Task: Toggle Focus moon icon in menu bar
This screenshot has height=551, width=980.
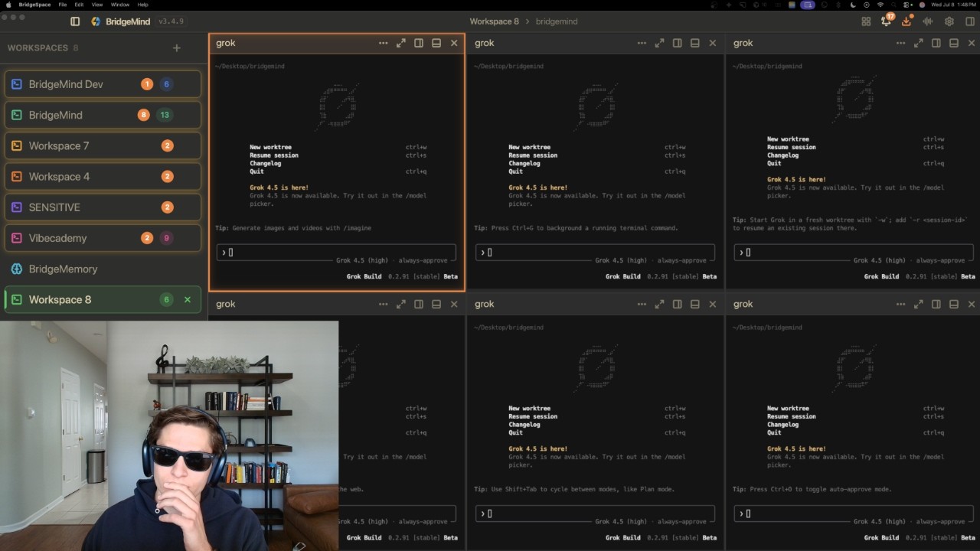Action: pos(853,5)
